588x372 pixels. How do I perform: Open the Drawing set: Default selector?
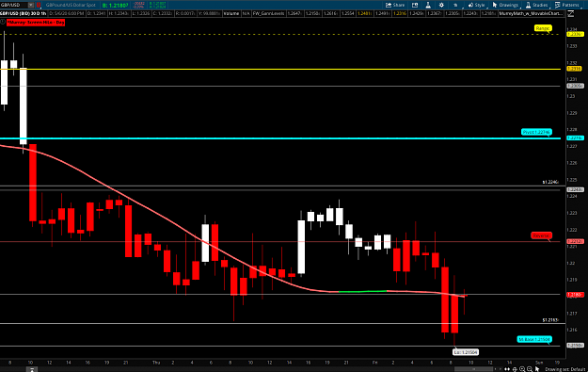click(564, 369)
